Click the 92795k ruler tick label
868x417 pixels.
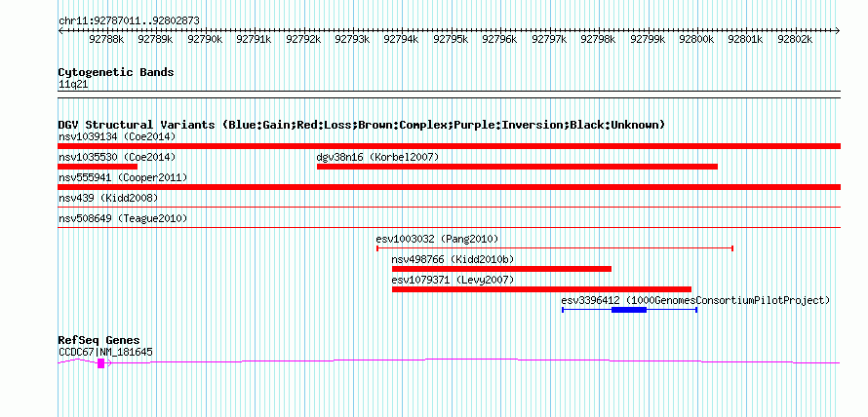click(x=452, y=39)
